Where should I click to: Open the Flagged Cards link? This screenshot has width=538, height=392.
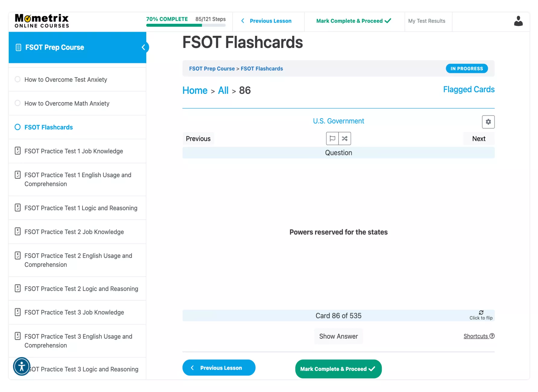pyautogui.click(x=469, y=90)
